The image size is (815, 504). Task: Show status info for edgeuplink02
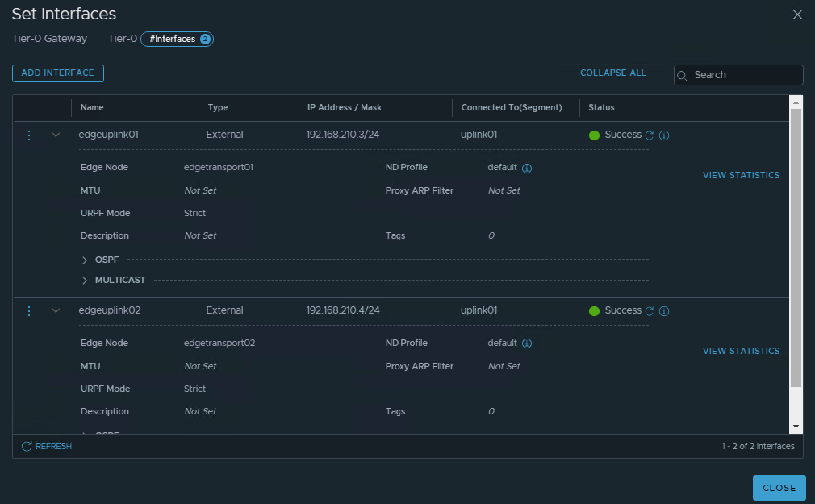click(x=664, y=311)
